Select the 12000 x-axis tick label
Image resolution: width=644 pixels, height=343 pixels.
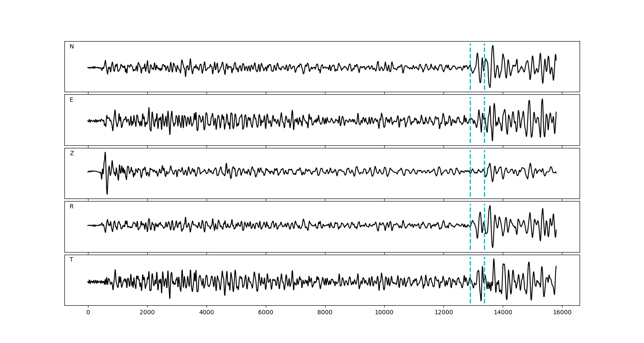point(444,313)
